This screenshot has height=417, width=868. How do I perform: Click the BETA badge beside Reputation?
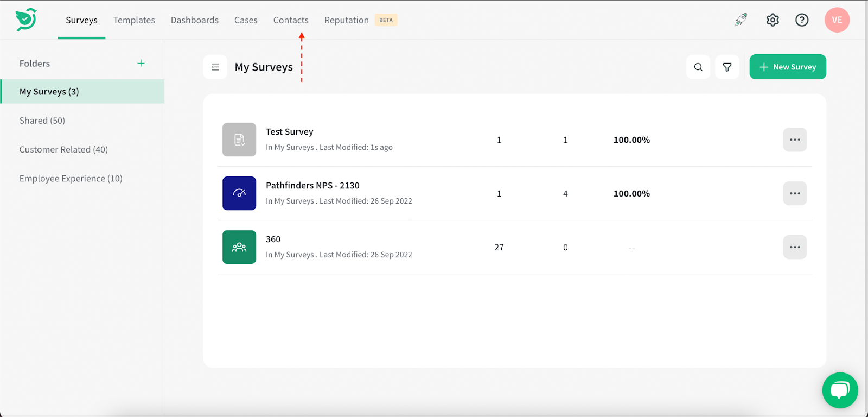(x=386, y=20)
